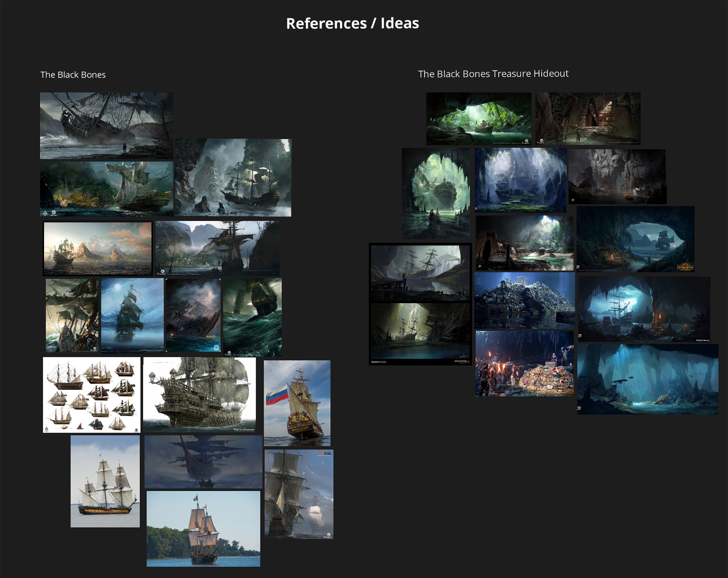Screen dimensions: 728x578
Task: Click The Black Bones section heading
Action: click(73, 75)
